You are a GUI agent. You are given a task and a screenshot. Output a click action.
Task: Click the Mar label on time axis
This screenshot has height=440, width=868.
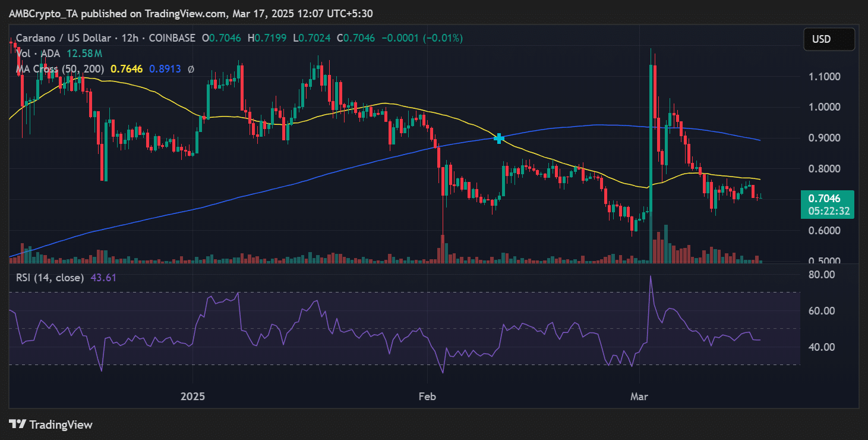click(x=640, y=396)
